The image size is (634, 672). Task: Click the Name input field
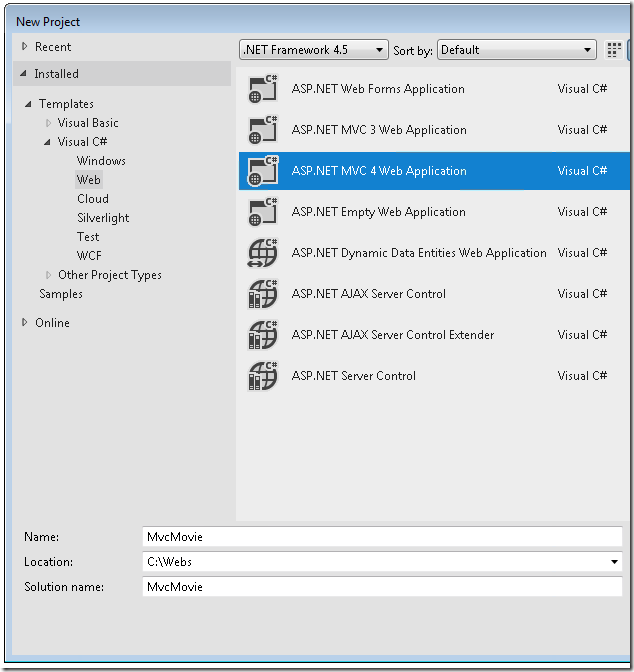382,537
